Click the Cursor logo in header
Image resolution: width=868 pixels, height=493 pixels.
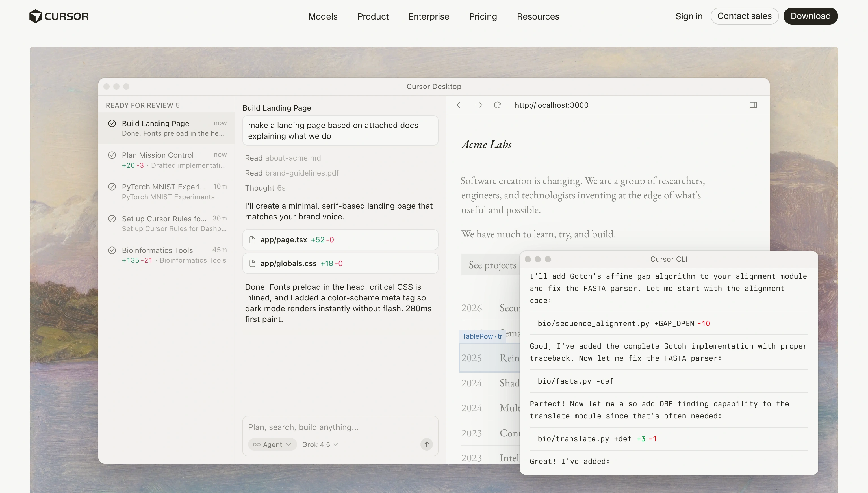(x=59, y=16)
